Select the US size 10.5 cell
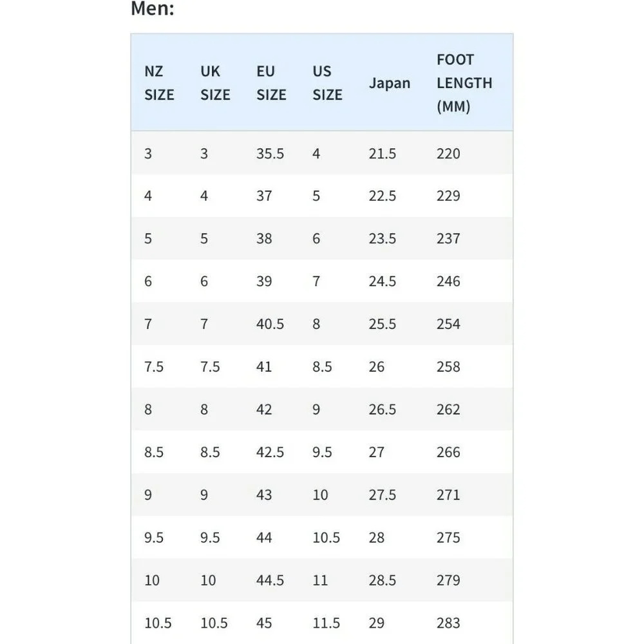 [x=326, y=538]
